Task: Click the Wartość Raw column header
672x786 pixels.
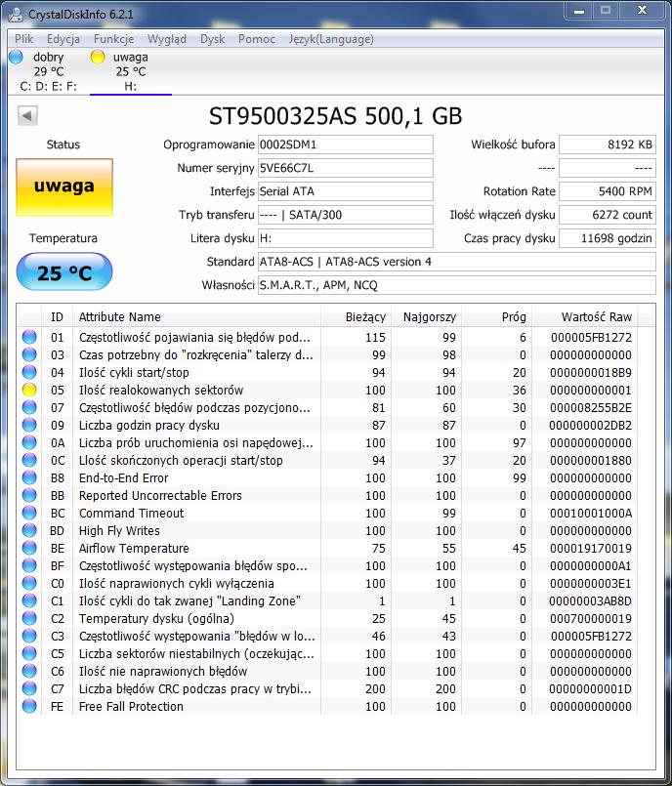Action: tap(585, 316)
